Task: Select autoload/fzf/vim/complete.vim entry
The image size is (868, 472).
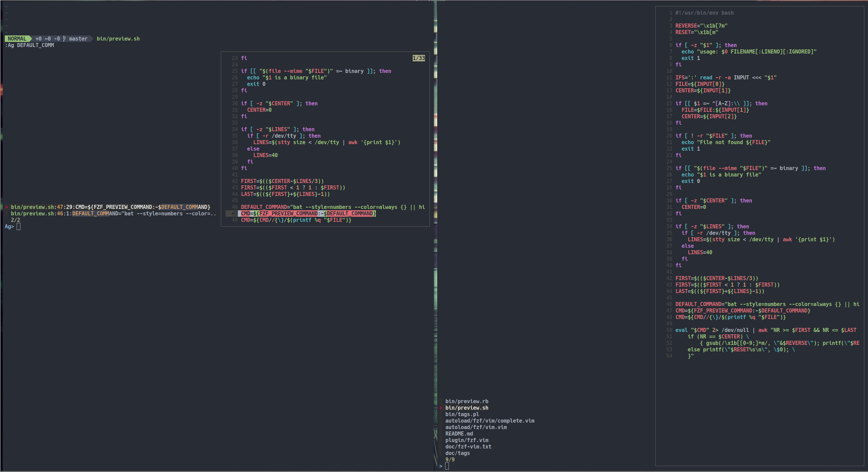Action: pos(489,421)
